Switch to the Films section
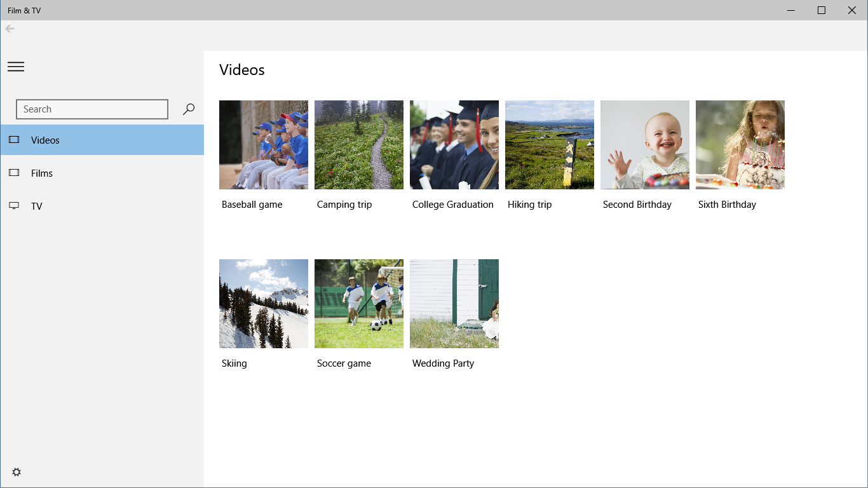The height and width of the screenshot is (488, 868). [42, 173]
